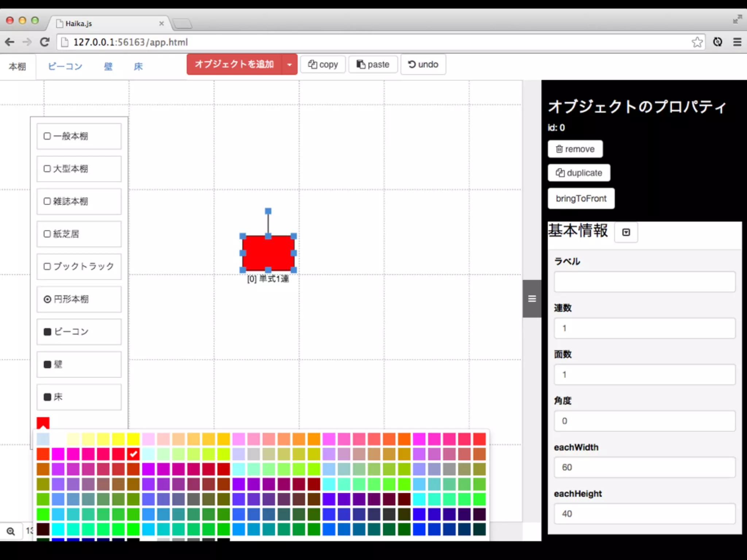The image size is (747, 560).
Task: Open the dropdown arrow beside オブジェクトを追加
Action: [x=289, y=65]
